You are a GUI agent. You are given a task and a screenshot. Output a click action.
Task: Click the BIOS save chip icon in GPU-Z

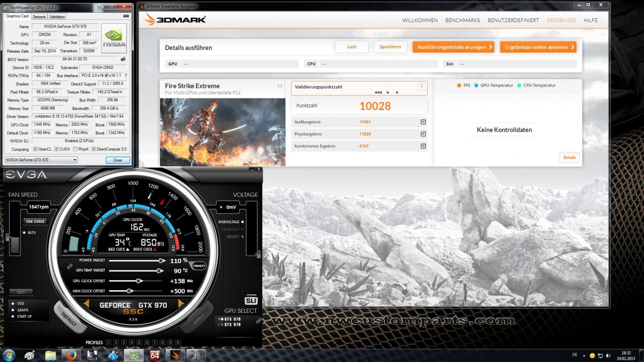pyautogui.click(x=123, y=59)
